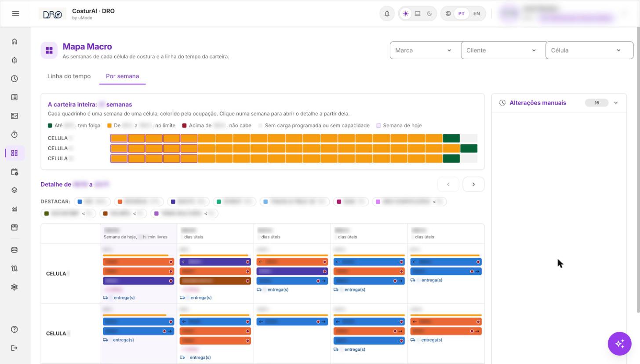
Task: Switch to dark theme moon toggle
Action: tap(429, 14)
